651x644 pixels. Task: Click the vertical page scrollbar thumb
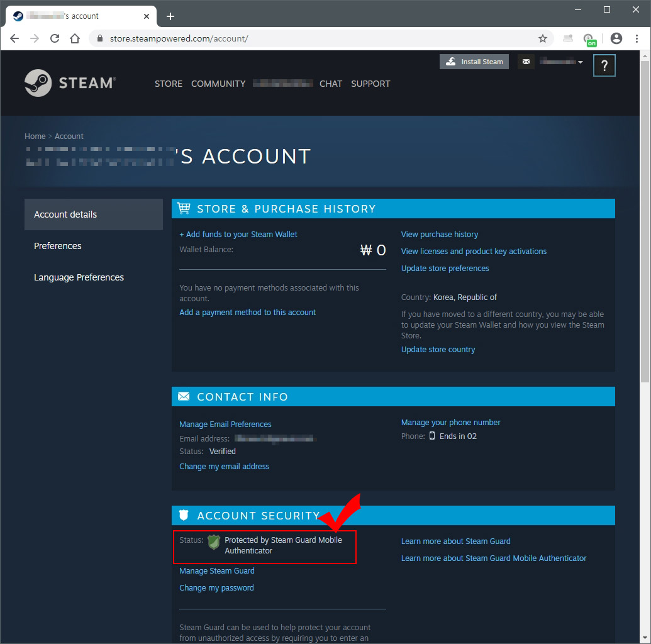(645, 221)
